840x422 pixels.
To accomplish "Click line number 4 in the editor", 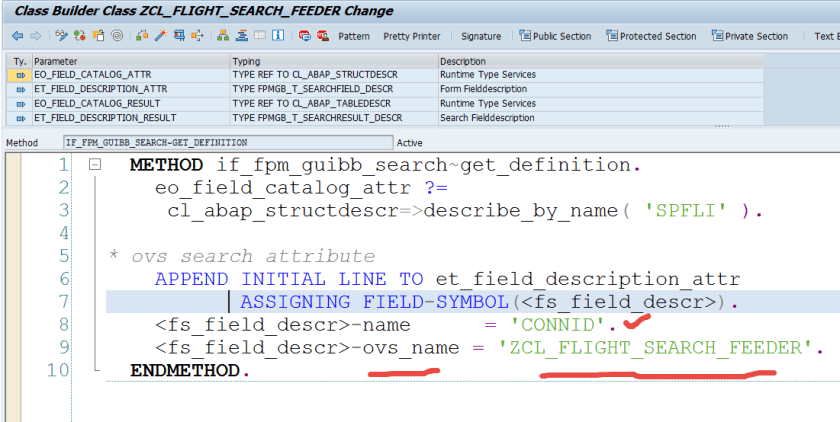I will (64, 233).
